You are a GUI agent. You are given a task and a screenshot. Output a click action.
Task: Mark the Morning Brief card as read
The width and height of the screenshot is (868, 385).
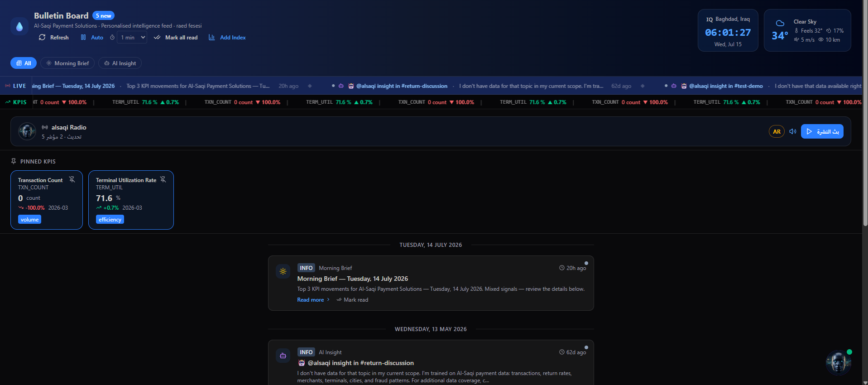pyautogui.click(x=352, y=300)
